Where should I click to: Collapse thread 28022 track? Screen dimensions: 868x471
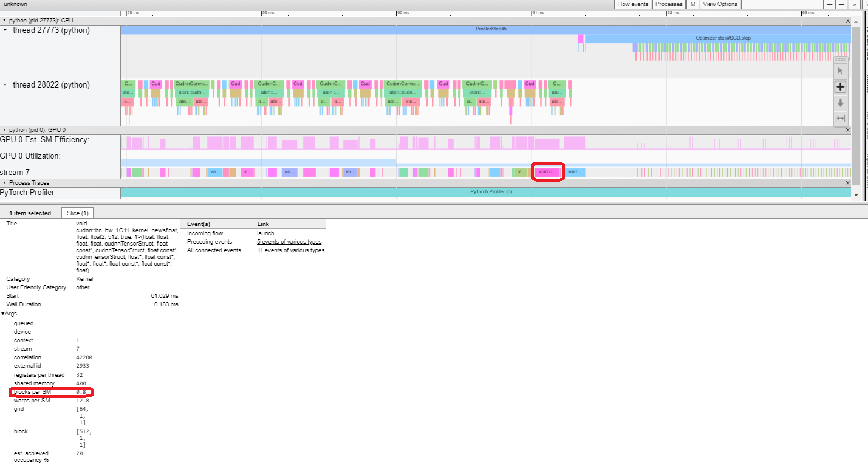pos(6,84)
